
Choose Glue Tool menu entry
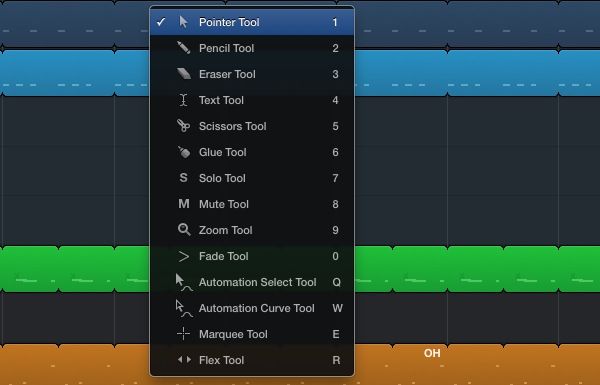252,152
